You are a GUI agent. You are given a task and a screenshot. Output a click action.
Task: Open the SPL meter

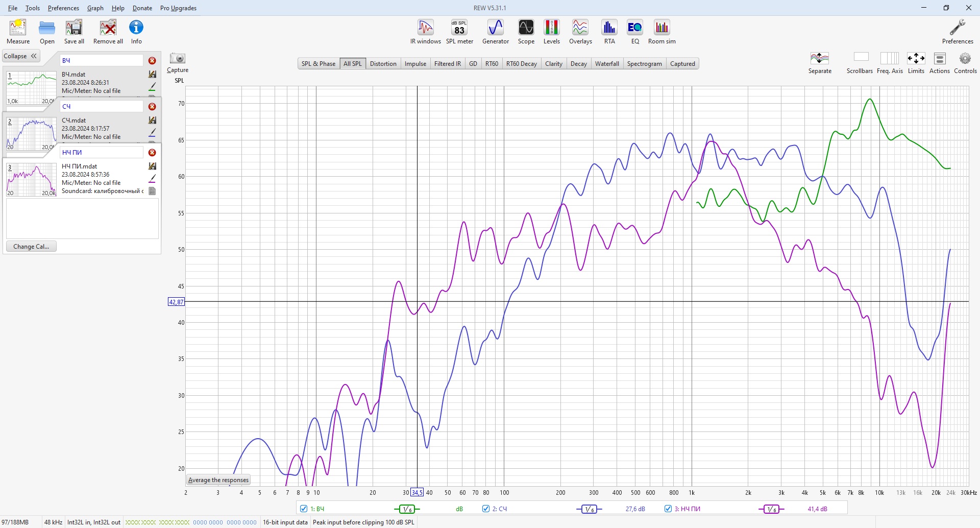(x=459, y=32)
